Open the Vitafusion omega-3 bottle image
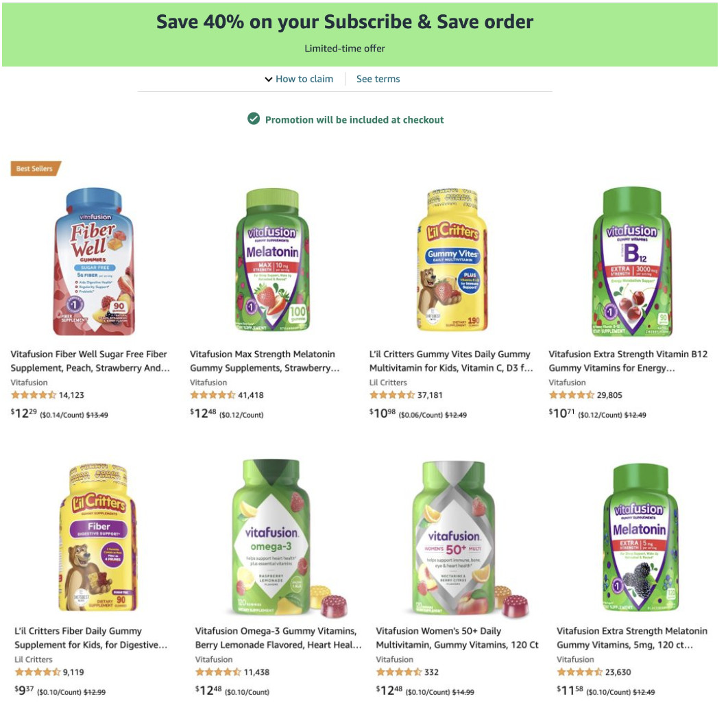The image size is (728, 705). pos(277,537)
